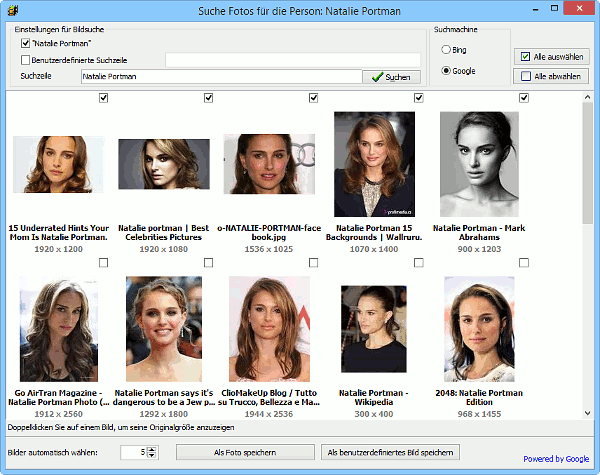Check the dangerous to be a Jew image checkbox
Viewport: 600px width, 475px height.
tap(208, 263)
